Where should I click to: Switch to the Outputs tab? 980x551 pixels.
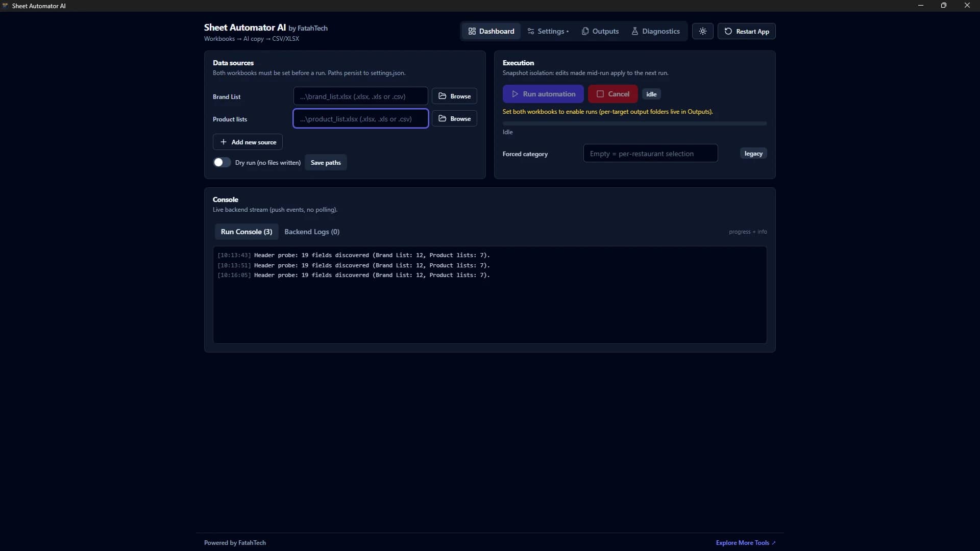tap(600, 31)
